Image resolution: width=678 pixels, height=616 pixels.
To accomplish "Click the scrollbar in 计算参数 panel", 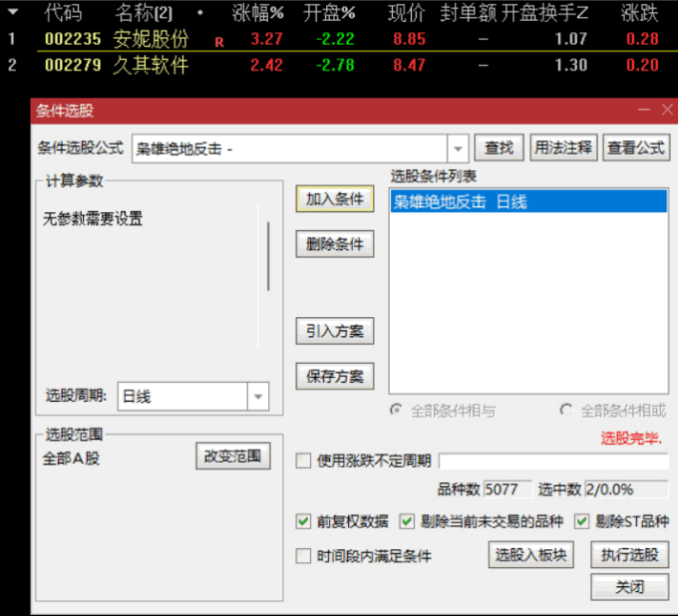I will click(x=268, y=256).
